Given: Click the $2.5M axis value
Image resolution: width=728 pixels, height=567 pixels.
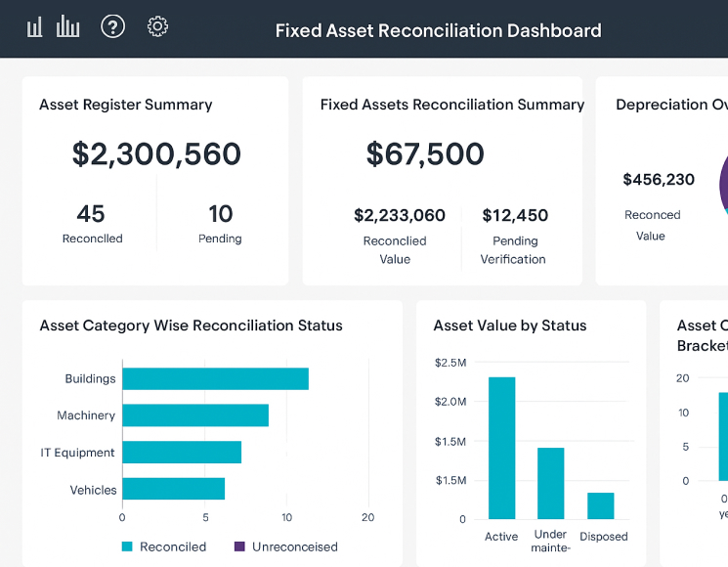Looking at the screenshot, I should pos(450,363).
